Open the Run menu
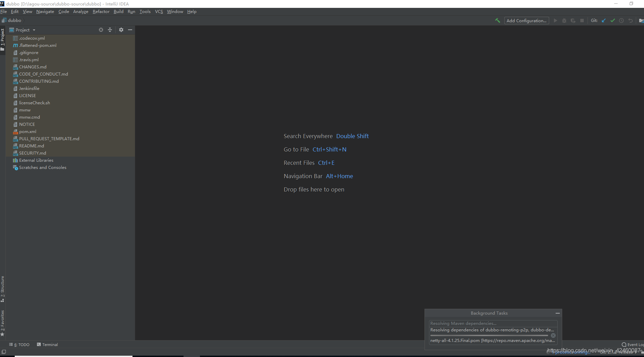This screenshot has height=357, width=644. [131, 12]
